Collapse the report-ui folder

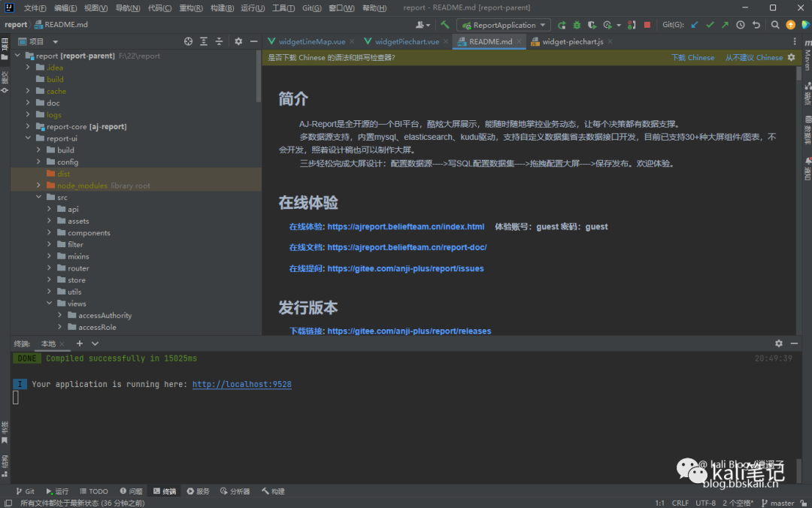click(28, 138)
